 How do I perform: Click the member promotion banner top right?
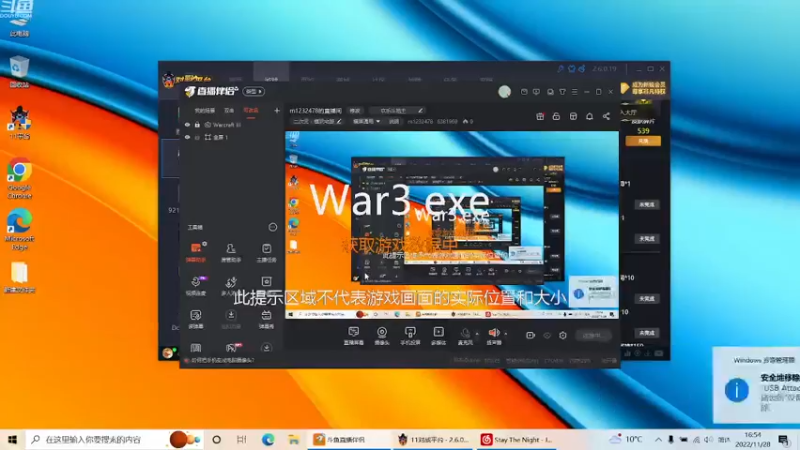644,88
